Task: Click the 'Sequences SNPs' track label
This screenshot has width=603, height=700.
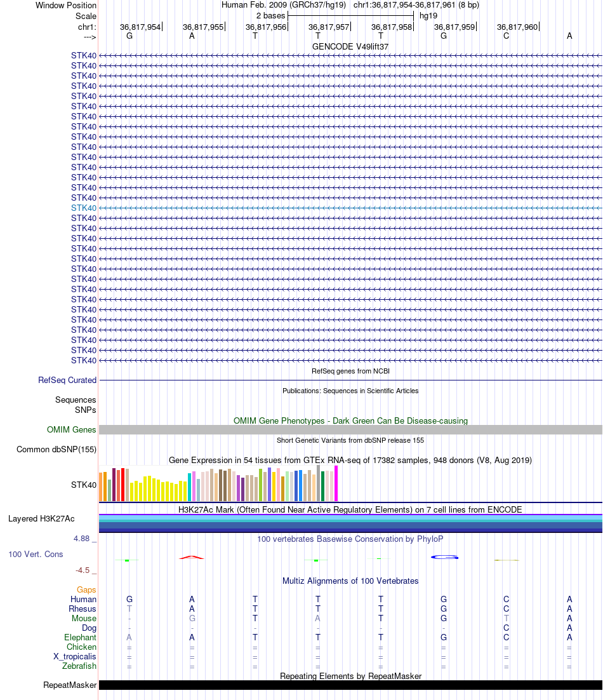Action: click(x=76, y=405)
